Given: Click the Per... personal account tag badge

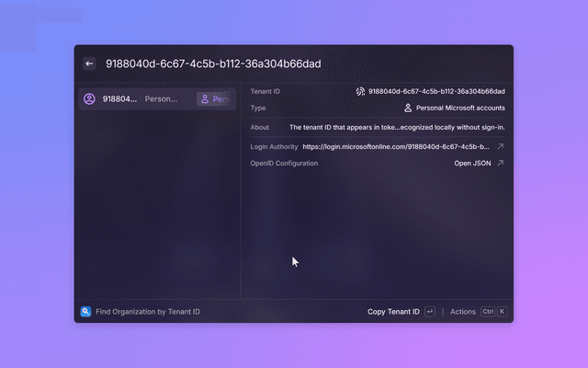Looking at the screenshot, I should coord(214,99).
